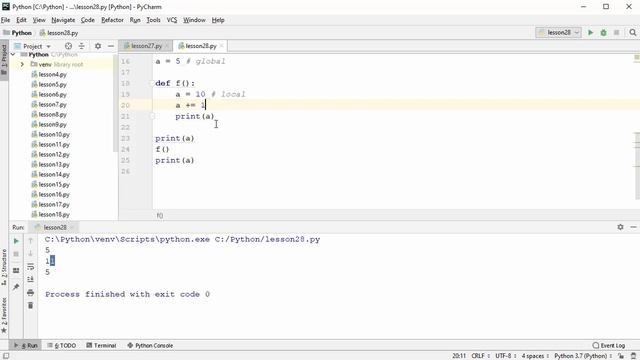Select the lesson28.py editor tab
Viewport: 640px width, 360px height.
(x=200, y=46)
